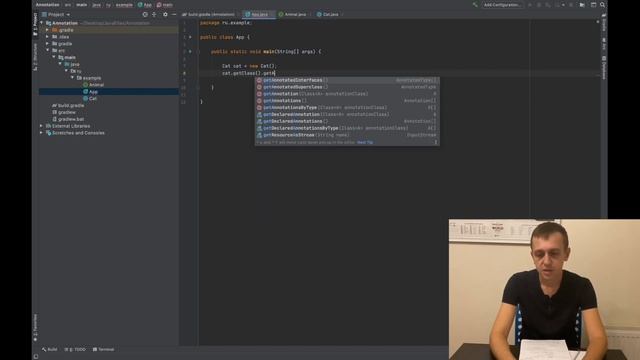Collapse the example package
This screenshot has height=360, width=640.
73,78
